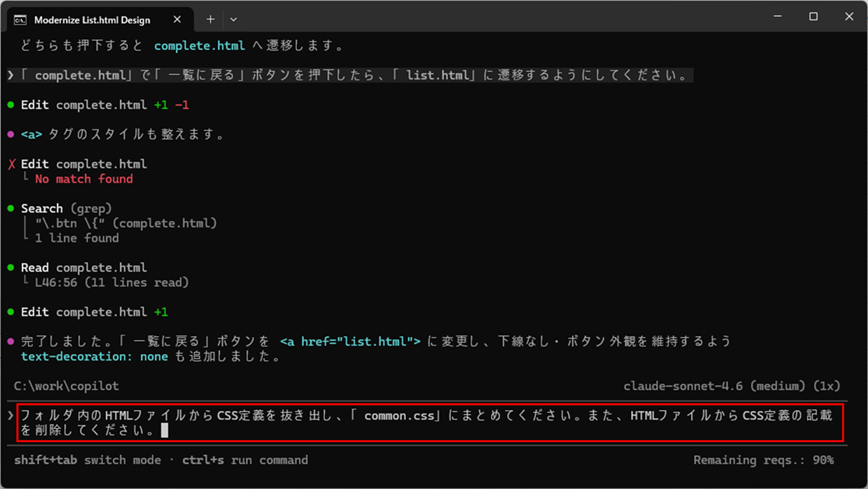Close the Modernize List.html Design tab
This screenshot has height=489, width=868.
point(177,19)
